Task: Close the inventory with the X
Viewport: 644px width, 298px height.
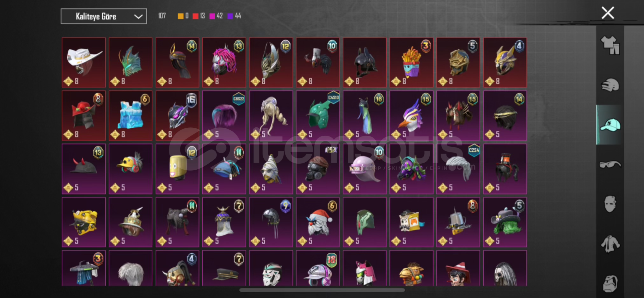Action: click(x=607, y=13)
